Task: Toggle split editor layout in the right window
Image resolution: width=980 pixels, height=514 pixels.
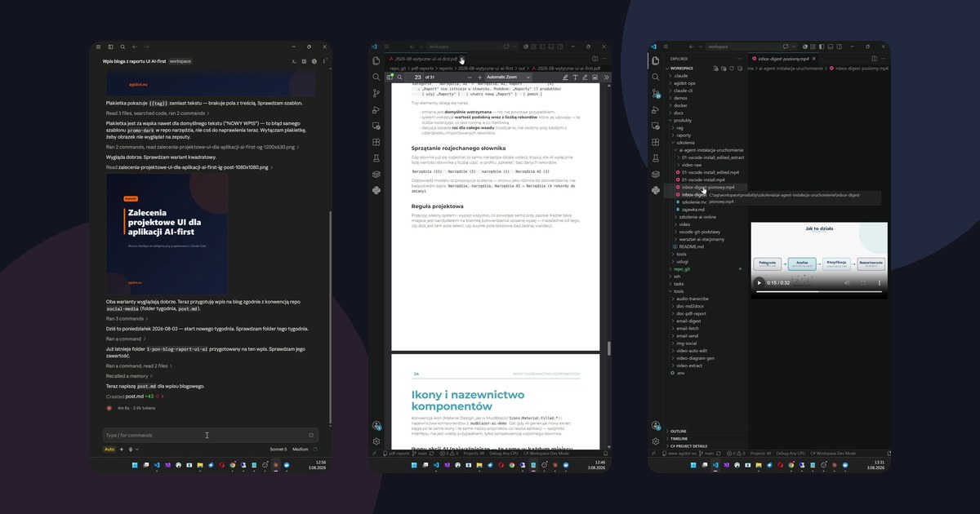Action: tap(875, 59)
